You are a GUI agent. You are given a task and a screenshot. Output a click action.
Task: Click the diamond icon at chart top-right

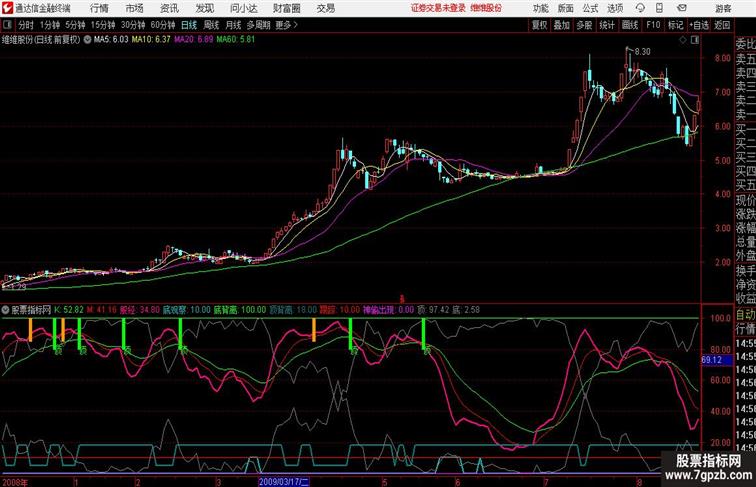click(x=683, y=40)
